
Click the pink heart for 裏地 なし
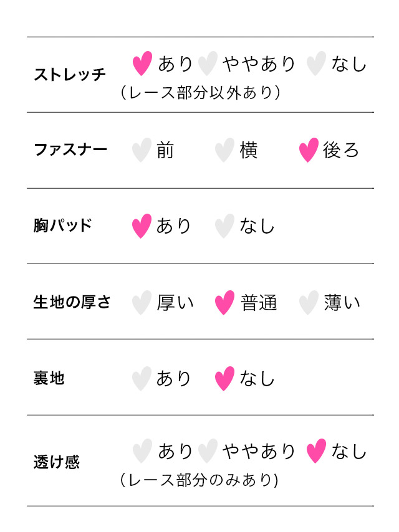pos(224,379)
